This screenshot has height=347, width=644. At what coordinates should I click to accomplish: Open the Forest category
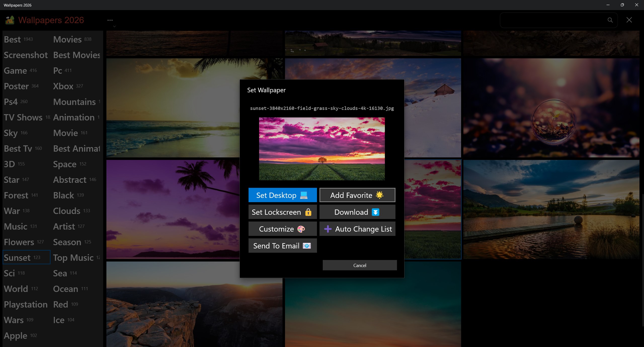pyautogui.click(x=21, y=195)
